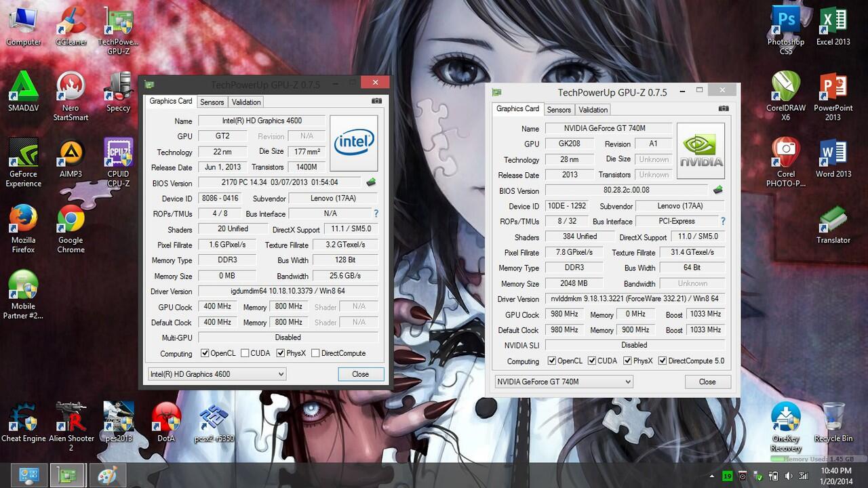Click camera screenshot icon in Intel GPU-Z window
868x488 pixels.
click(x=376, y=101)
